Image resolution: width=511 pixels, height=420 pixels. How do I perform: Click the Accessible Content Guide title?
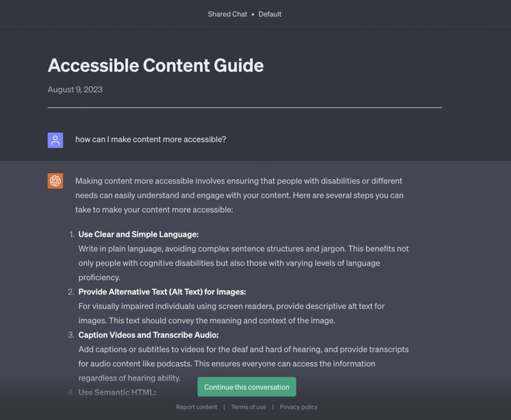tap(155, 66)
